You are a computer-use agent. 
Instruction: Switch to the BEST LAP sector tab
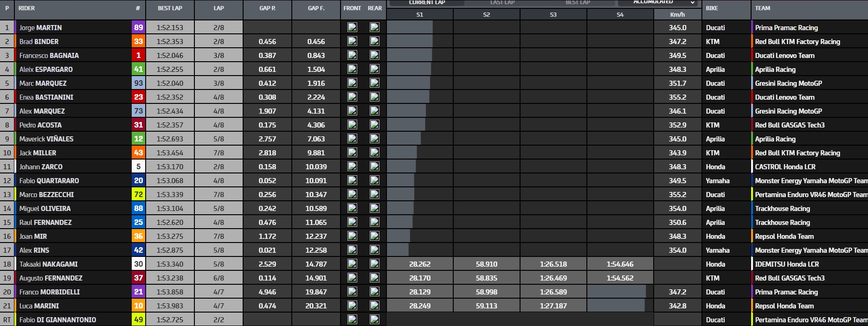click(578, 2)
